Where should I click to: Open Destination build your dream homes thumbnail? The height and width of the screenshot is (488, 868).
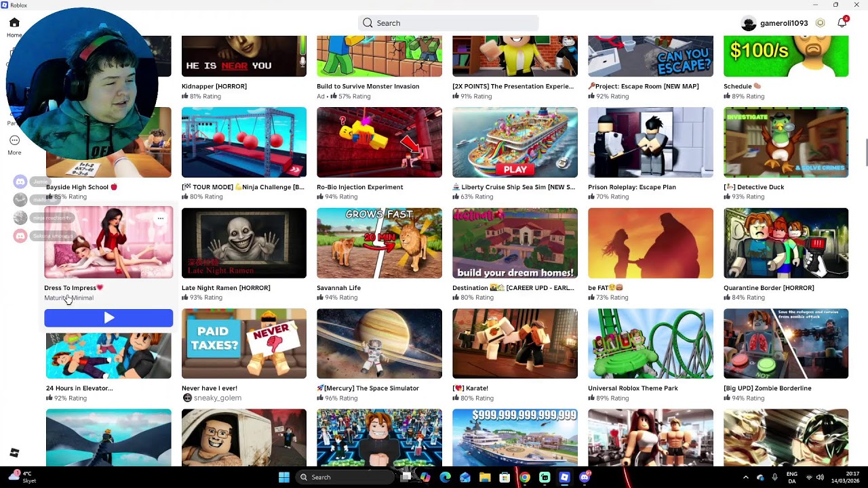coord(515,243)
